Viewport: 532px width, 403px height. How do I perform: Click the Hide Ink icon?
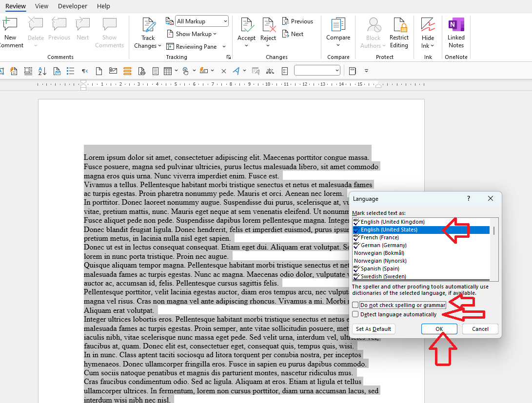click(428, 25)
